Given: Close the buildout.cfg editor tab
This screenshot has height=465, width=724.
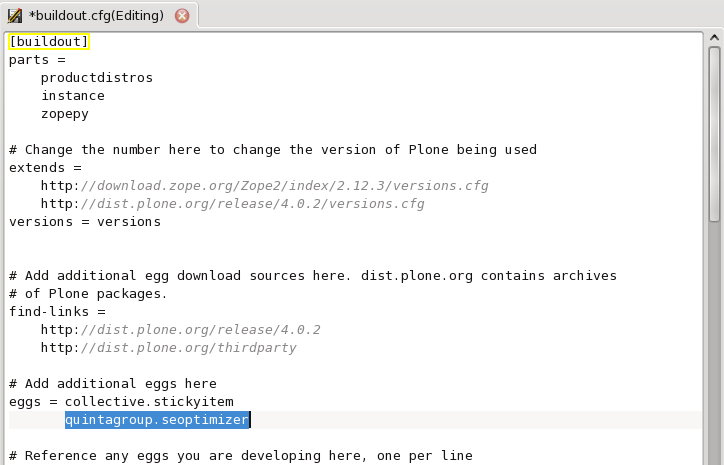Looking at the screenshot, I should tap(182, 16).
